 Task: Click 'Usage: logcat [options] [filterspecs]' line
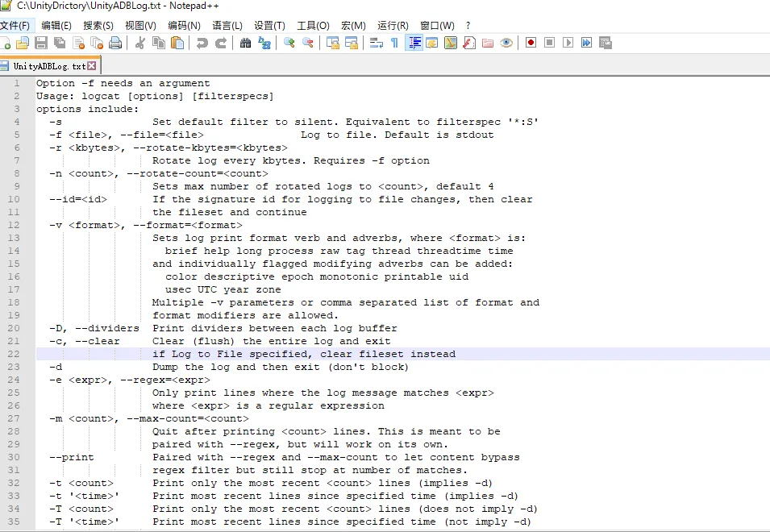pyautogui.click(x=155, y=96)
